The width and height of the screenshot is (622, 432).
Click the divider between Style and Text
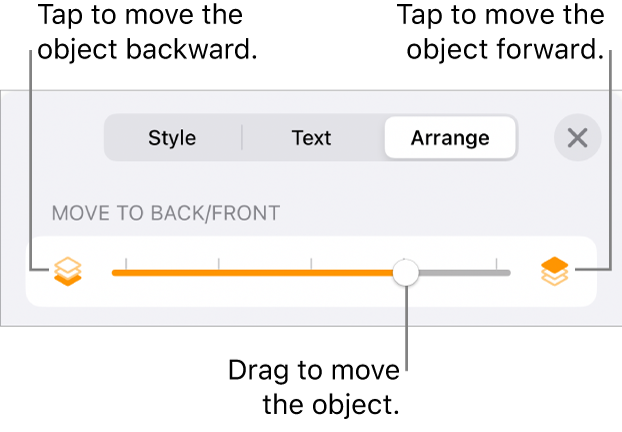pos(242,138)
